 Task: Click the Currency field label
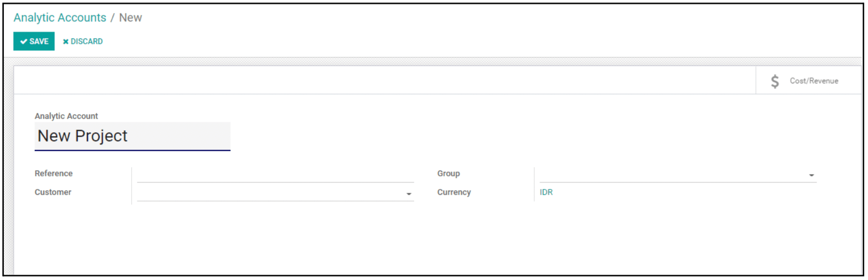tap(454, 192)
